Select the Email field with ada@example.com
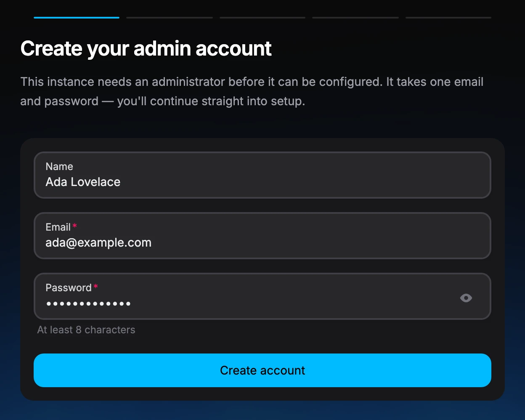The image size is (525, 420). tap(262, 236)
